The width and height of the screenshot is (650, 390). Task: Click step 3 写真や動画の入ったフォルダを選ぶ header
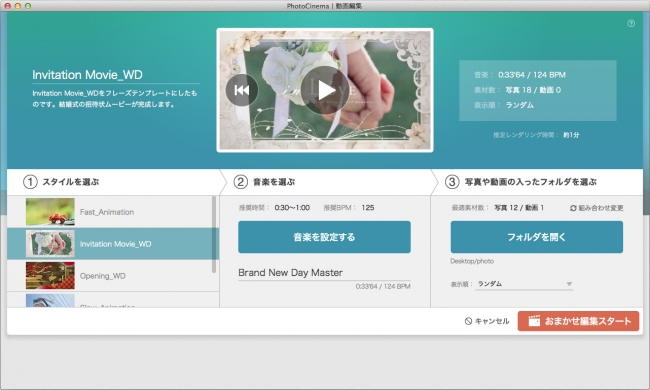521,182
